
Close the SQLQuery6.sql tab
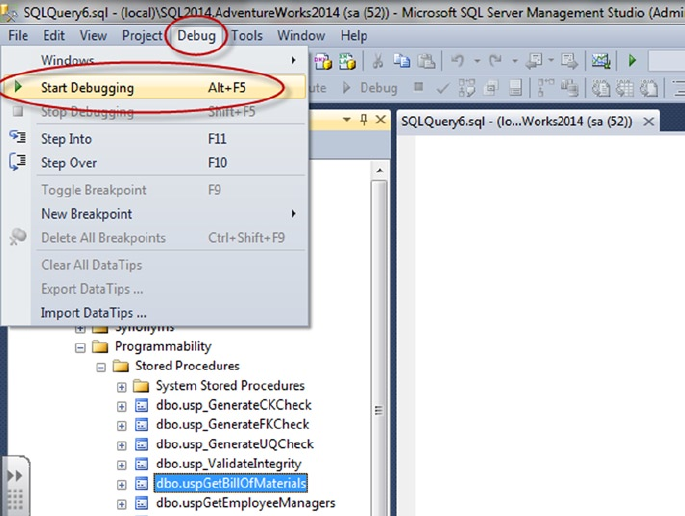point(649,121)
